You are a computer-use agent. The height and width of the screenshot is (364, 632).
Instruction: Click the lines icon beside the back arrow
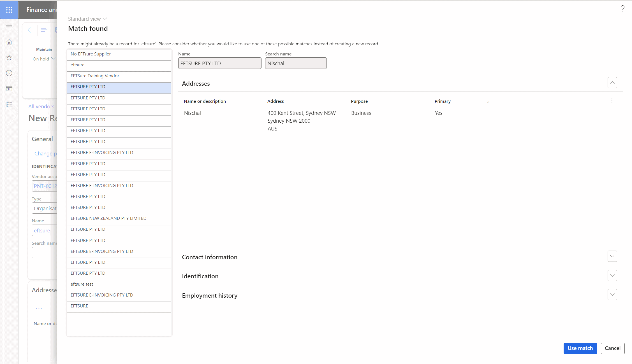tap(44, 30)
